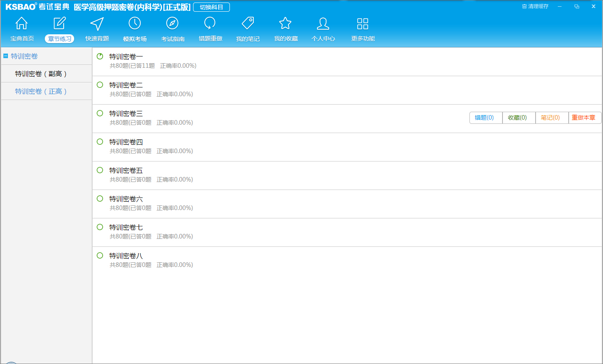
Task: Restore down the KSBAO window
Action: click(x=577, y=6)
